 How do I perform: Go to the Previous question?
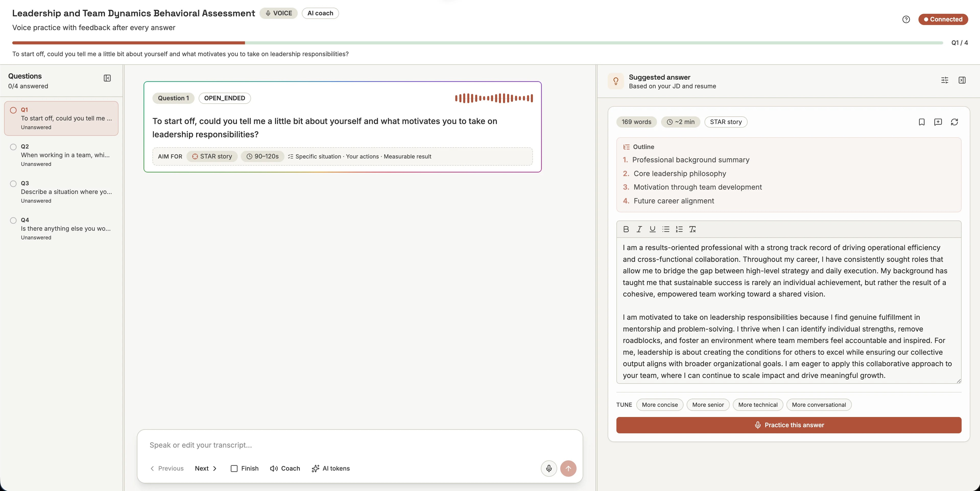coord(167,468)
